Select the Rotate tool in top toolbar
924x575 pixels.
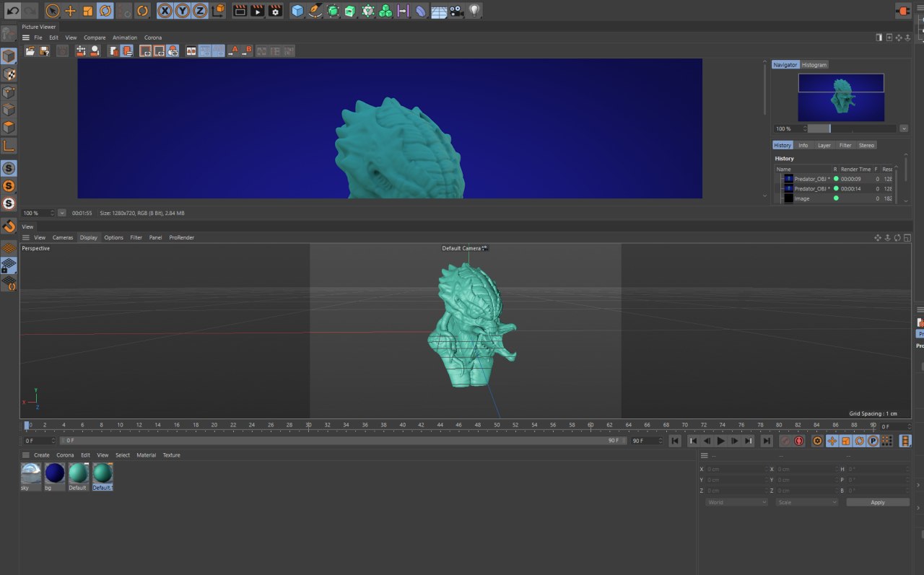point(105,11)
